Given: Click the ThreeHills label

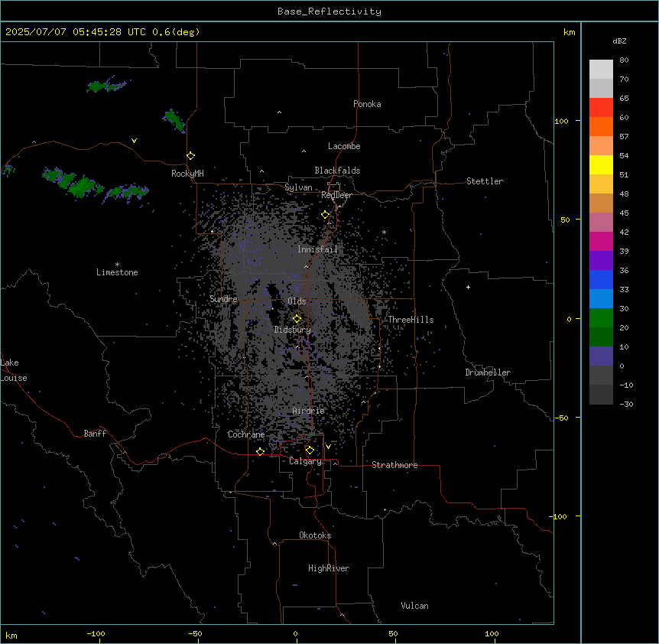Looking at the screenshot, I should (411, 320).
